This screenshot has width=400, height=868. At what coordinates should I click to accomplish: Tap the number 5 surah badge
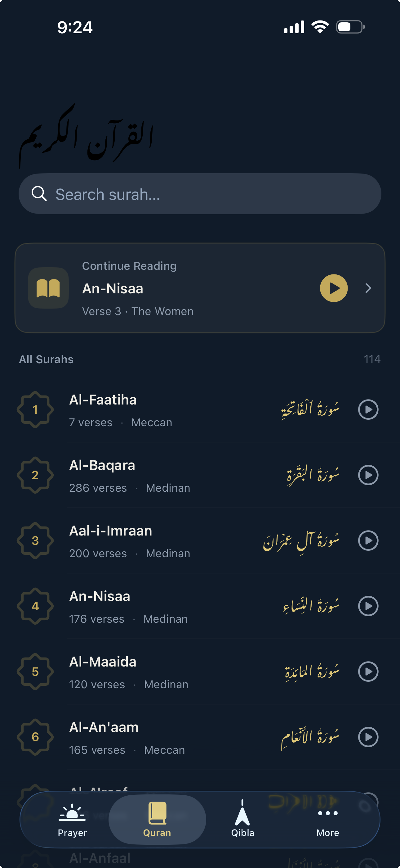(35, 671)
